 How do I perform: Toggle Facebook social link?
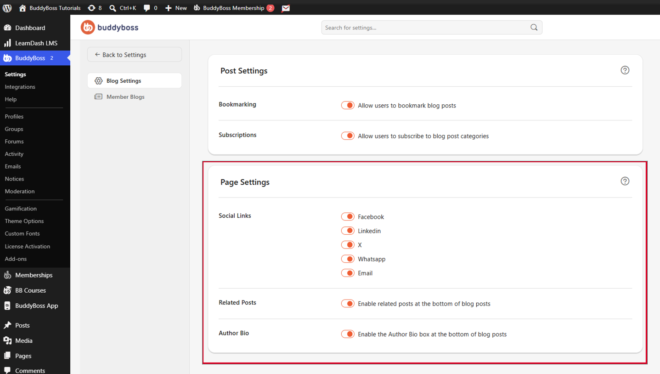348,217
